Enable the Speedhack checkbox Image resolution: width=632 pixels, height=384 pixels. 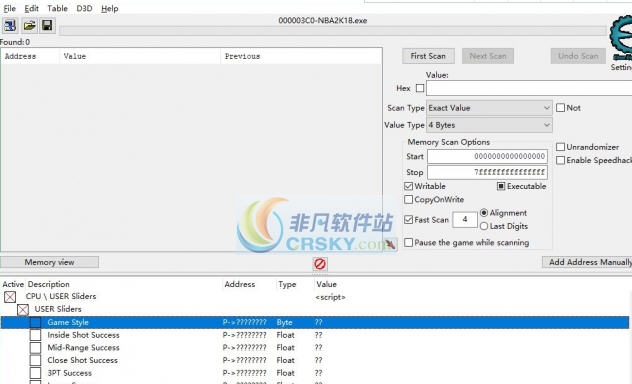[560, 160]
